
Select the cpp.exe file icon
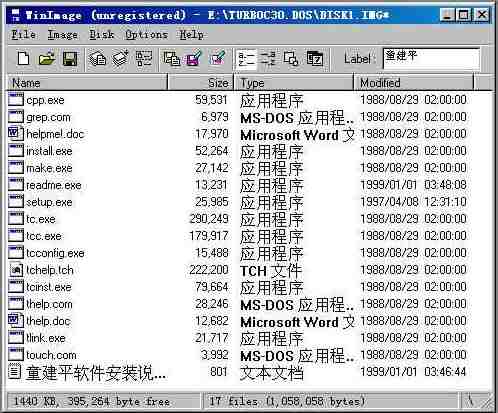16,100
